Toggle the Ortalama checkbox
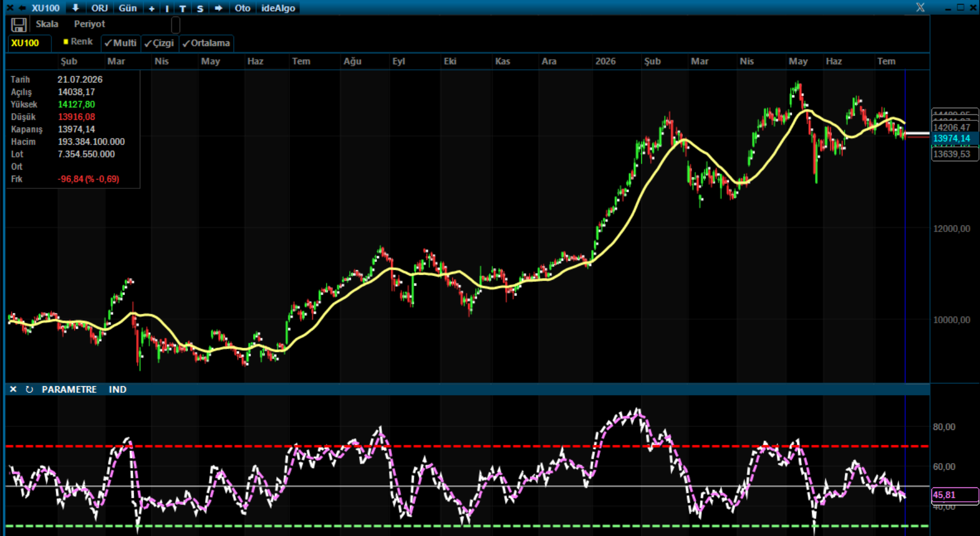Viewport: 980px width, 536px height. pyautogui.click(x=206, y=43)
